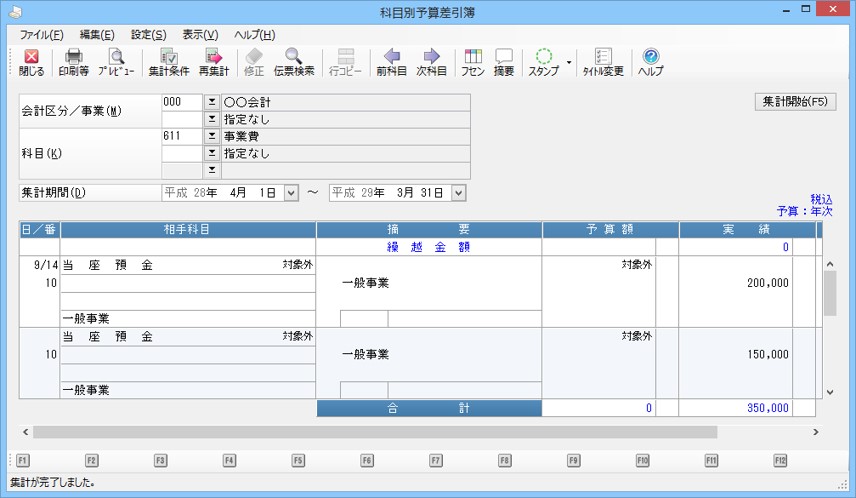Go to 次科目 next account
This screenshot has height=498, width=856.
click(x=431, y=62)
